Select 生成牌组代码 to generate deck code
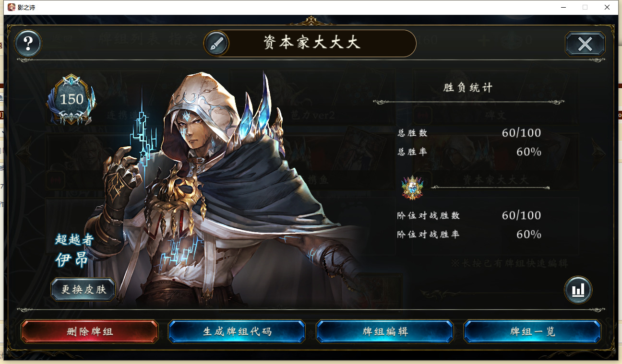Screen dimensions: 622x364 [237, 331]
